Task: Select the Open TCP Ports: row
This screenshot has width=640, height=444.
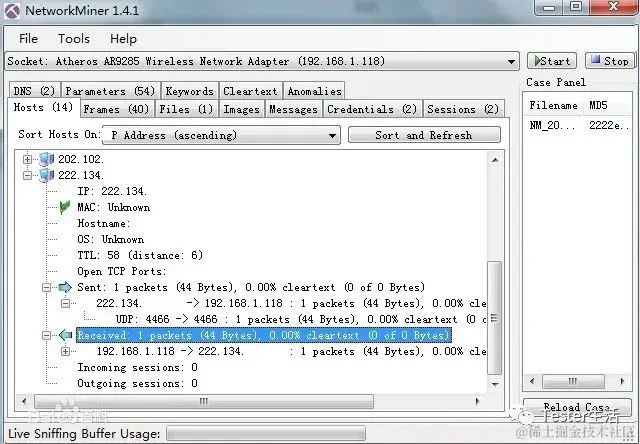Action: (122, 271)
